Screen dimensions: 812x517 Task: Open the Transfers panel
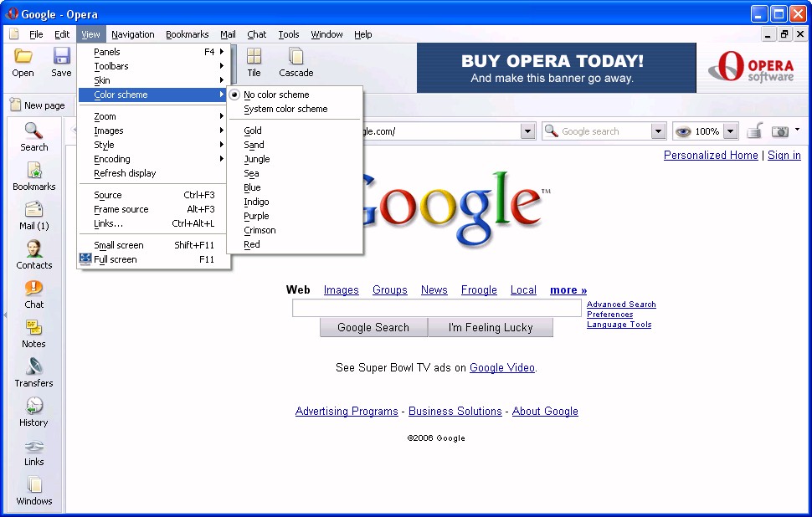(x=33, y=372)
